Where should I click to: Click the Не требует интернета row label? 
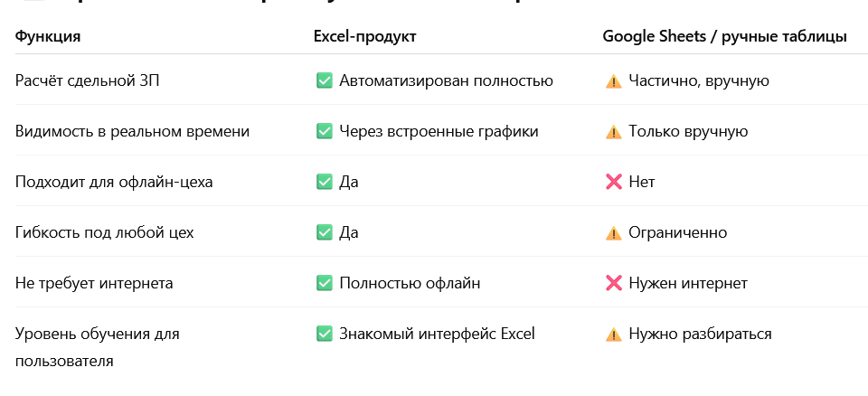pos(94,283)
